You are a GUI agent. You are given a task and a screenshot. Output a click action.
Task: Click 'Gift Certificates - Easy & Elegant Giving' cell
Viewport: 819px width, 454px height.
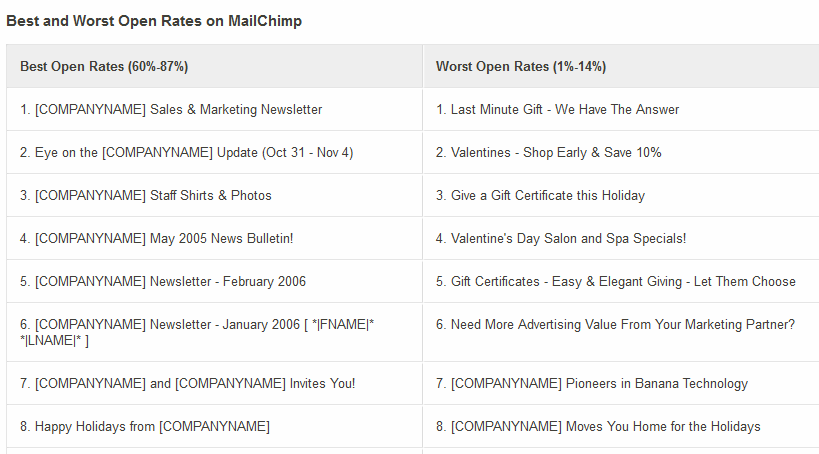621,281
